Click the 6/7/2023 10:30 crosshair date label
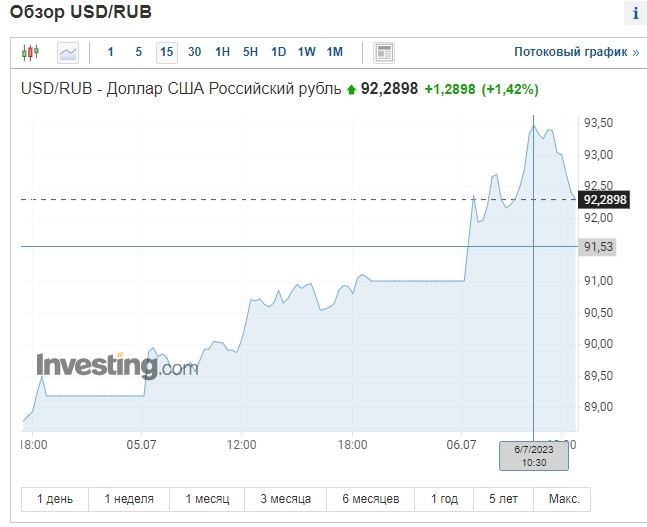This screenshot has width=647, height=527. tap(533, 456)
